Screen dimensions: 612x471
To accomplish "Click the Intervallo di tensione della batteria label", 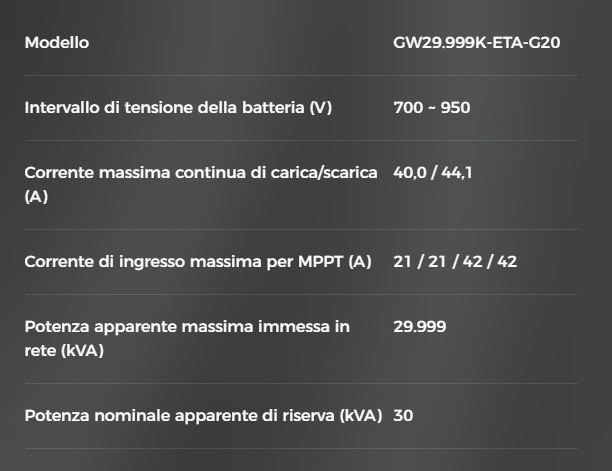I will tap(178, 108).
